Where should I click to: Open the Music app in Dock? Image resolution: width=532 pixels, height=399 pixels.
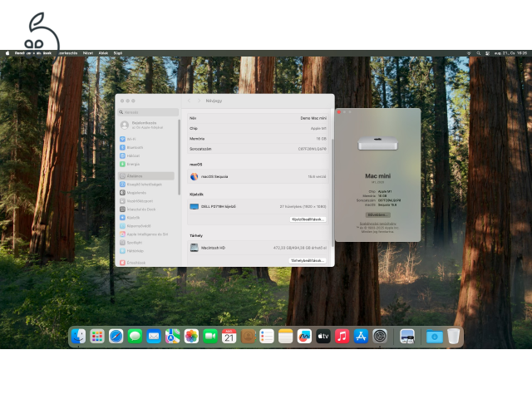pos(342,336)
